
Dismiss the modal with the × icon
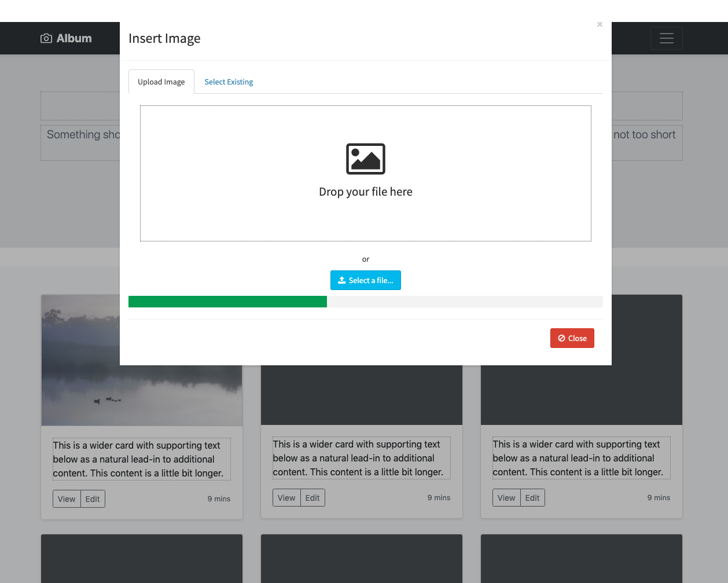[600, 24]
